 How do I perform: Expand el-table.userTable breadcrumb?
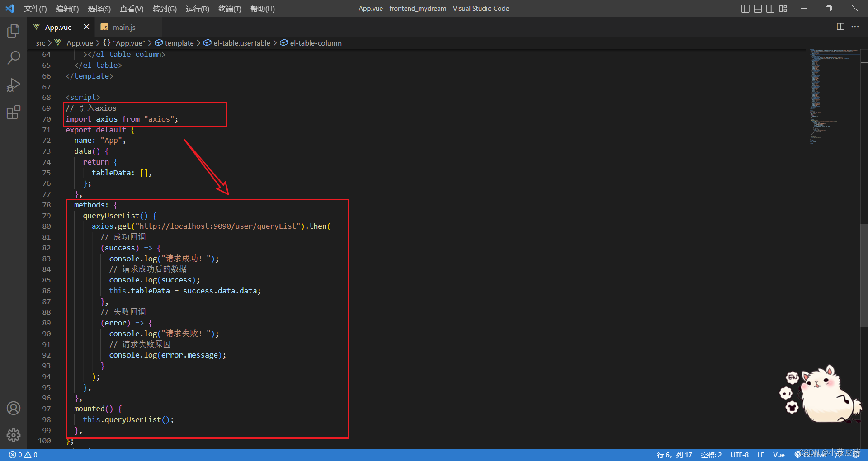click(x=241, y=43)
